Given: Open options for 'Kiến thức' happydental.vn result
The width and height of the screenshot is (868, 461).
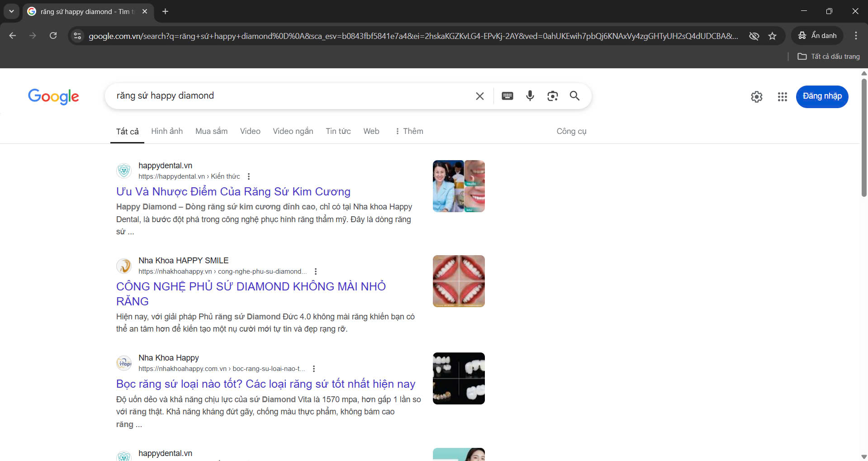Looking at the screenshot, I should [x=248, y=176].
